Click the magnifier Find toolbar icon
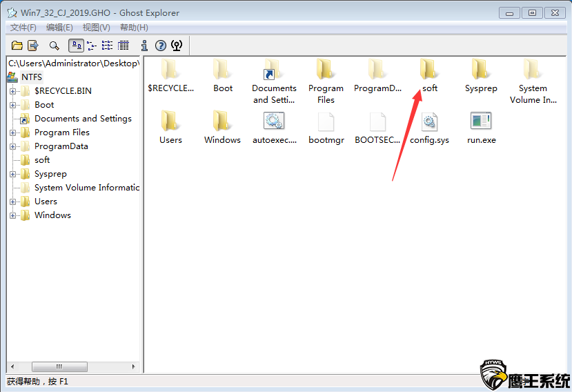This screenshot has height=392, width=572. pyautogui.click(x=54, y=46)
